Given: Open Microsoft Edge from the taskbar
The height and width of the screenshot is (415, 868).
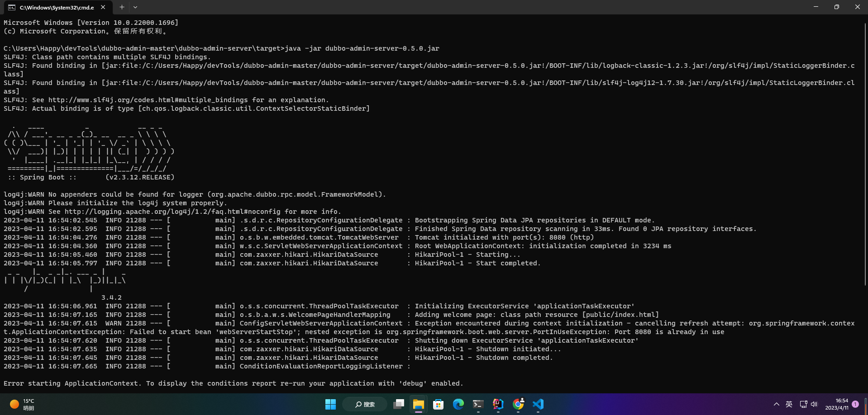Looking at the screenshot, I should (x=458, y=404).
